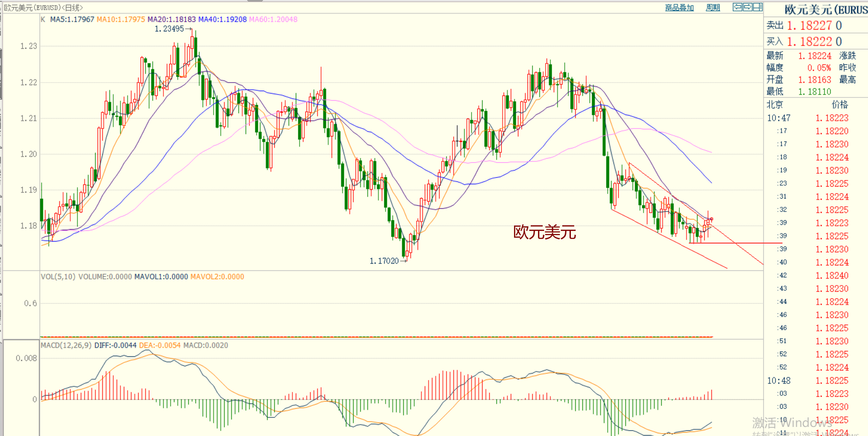Select the :40 tick row at 1.18224
The width and height of the screenshot is (868, 436).
click(816, 262)
